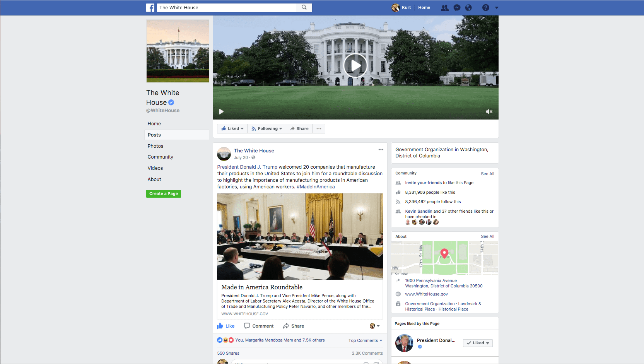The height and width of the screenshot is (364, 644).
Task: Like the Made in America post
Action: click(x=226, y=326)
